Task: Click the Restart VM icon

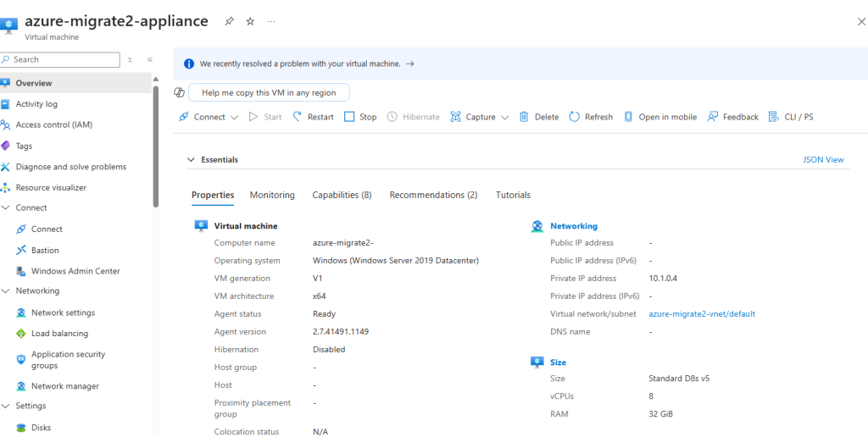Action: click(x=298, y=117)
